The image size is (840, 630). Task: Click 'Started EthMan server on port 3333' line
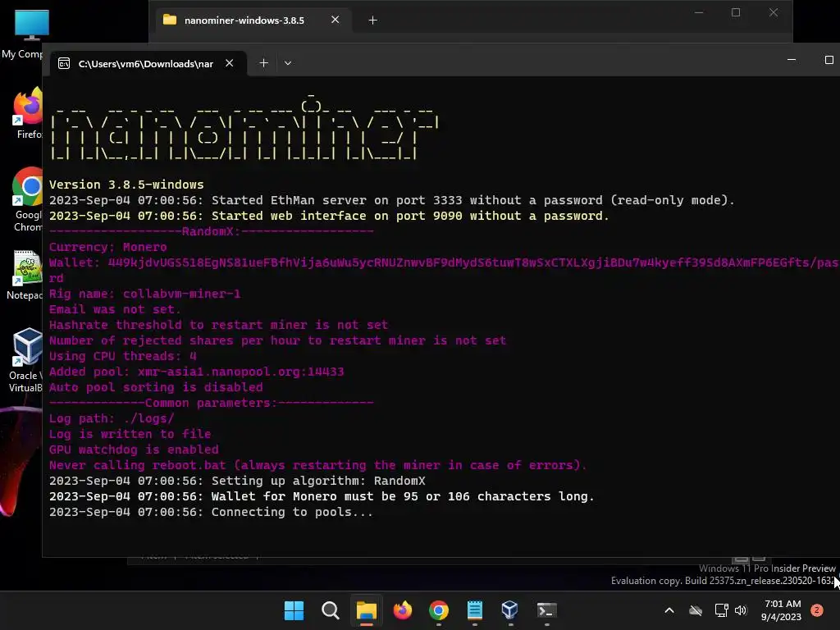click(x=391, y=200)
